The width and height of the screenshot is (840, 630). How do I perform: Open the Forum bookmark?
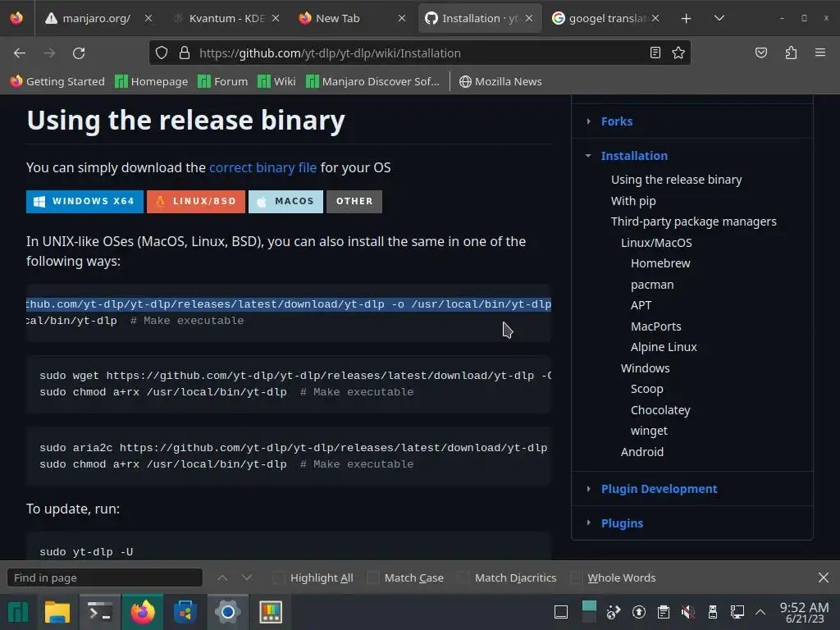click(223, 81)
